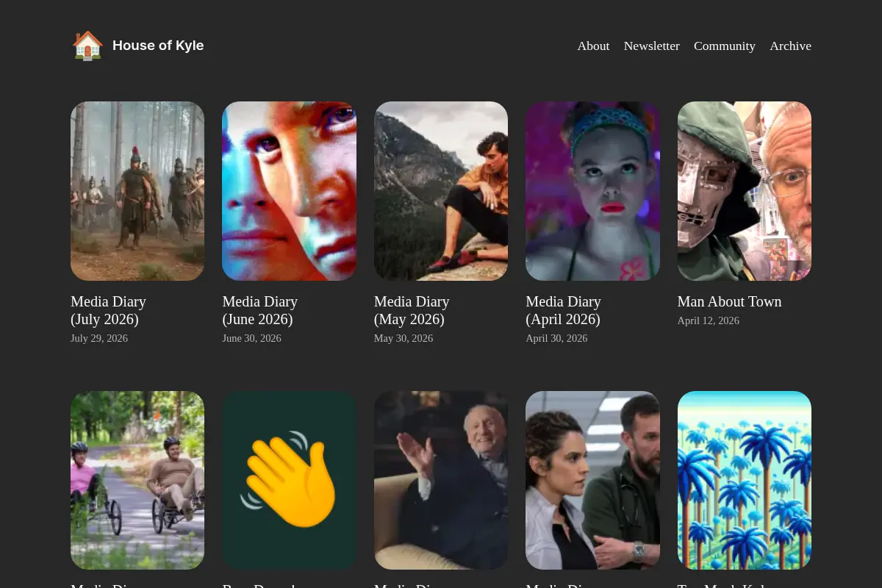Image resolution: width=882 pixels, height=588 pixels.
Task: Open the hospital doctors thumbnail
Action: coord(592,480)
